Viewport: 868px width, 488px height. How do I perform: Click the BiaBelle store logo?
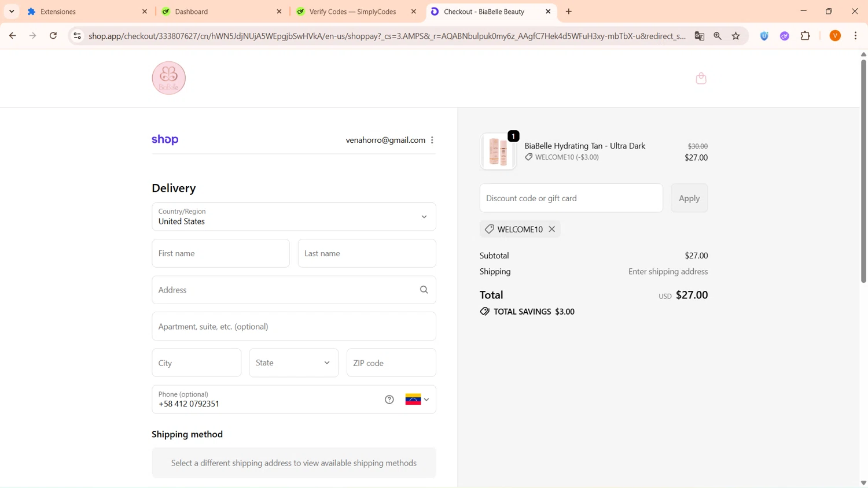pyautogui.click(x=168, y=78)
